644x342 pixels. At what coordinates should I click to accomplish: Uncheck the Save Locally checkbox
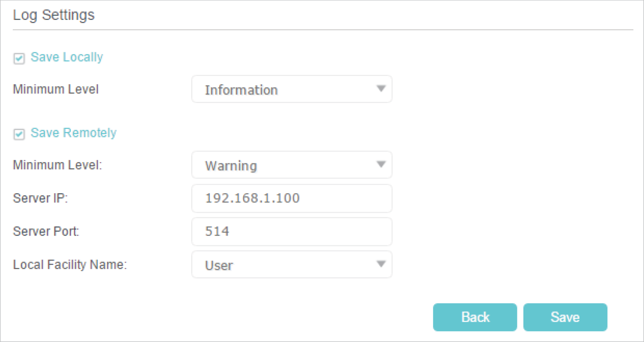tap(19, 58)
